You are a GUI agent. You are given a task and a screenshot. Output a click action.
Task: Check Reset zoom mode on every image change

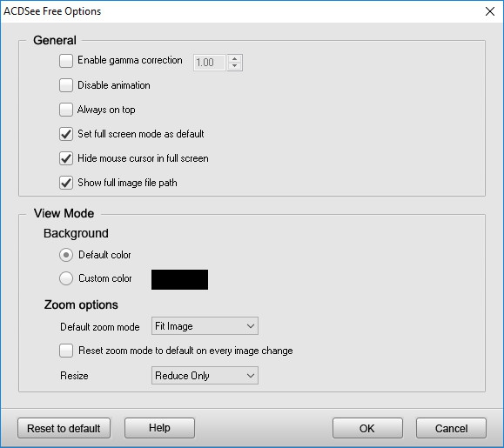66,351
